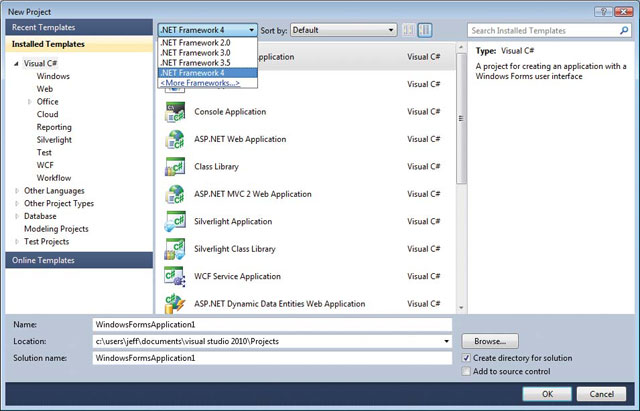Screen dimensions: 640x411
Task: Click the Browse button
Action: pyautogui.click(x=490, y=341)
